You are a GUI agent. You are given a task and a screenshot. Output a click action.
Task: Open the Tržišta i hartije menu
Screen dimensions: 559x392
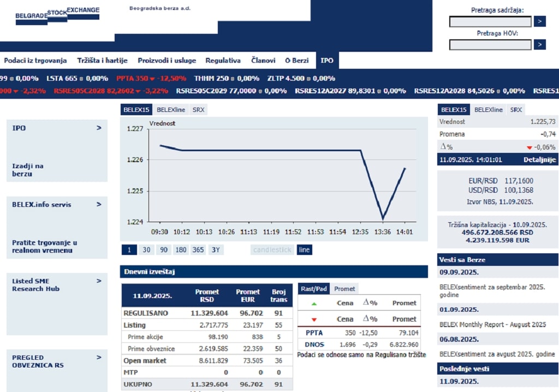102,60
